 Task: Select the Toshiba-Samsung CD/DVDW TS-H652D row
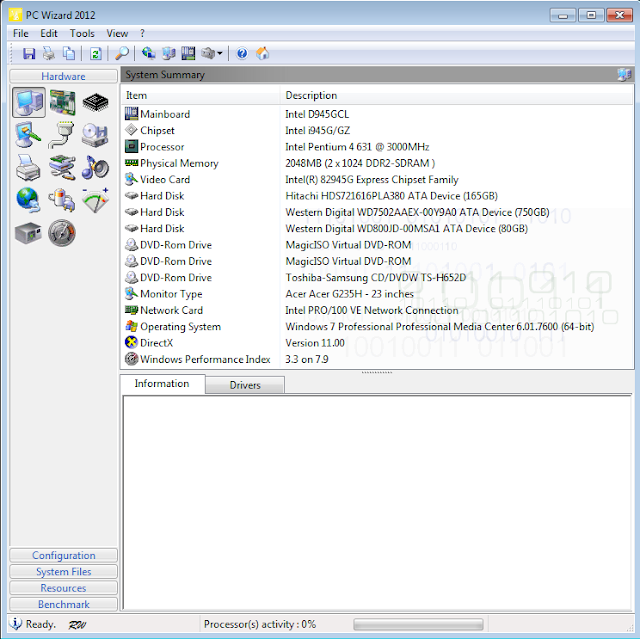[377, 277]
